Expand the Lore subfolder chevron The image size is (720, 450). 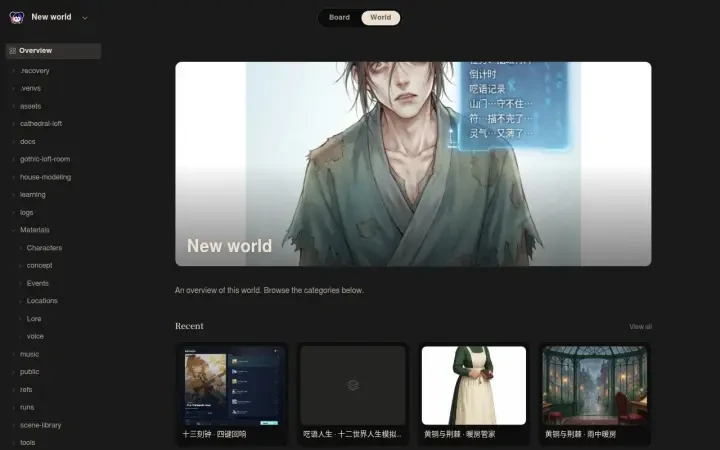click(x=20, y=319)
